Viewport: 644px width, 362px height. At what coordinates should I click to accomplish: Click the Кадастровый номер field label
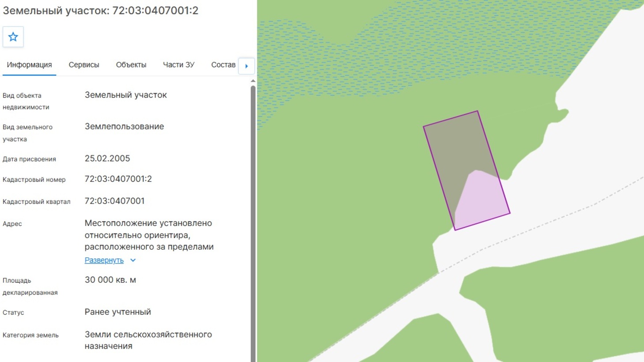34,180
